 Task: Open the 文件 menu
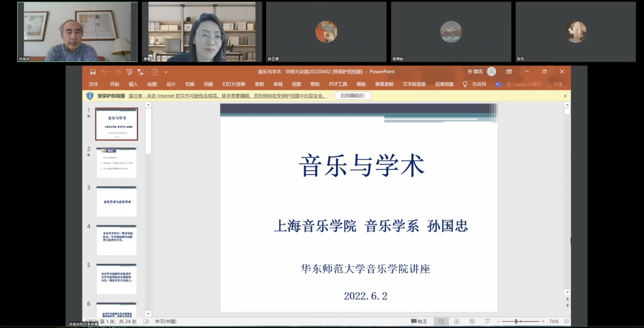click(94, 84)
